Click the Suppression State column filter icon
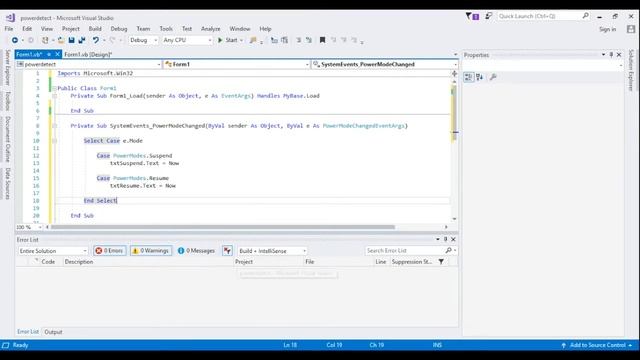Image resolution: width=640 pixels, height=360 pixels. [441, 262]
